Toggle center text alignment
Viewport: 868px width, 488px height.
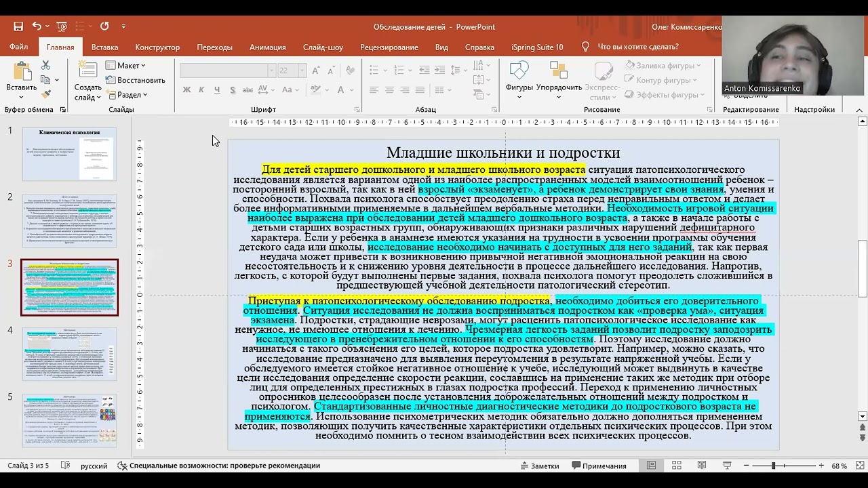point(389,89)
